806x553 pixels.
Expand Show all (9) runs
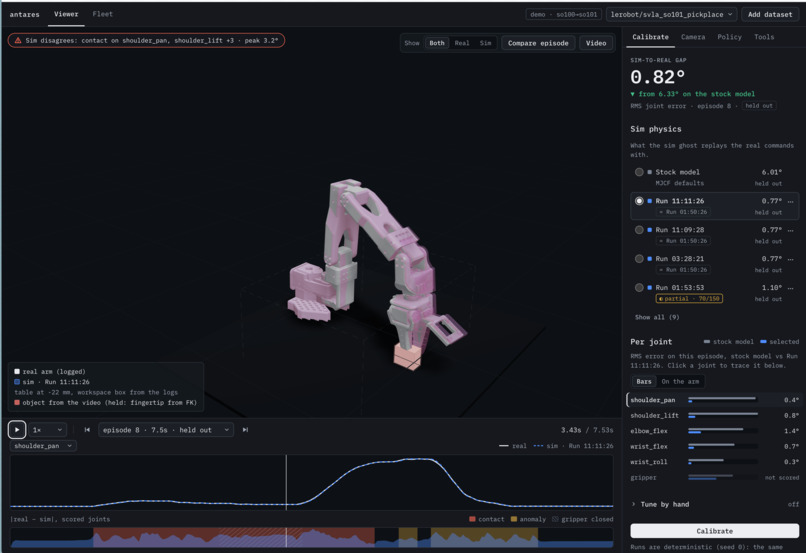point(657,317)
